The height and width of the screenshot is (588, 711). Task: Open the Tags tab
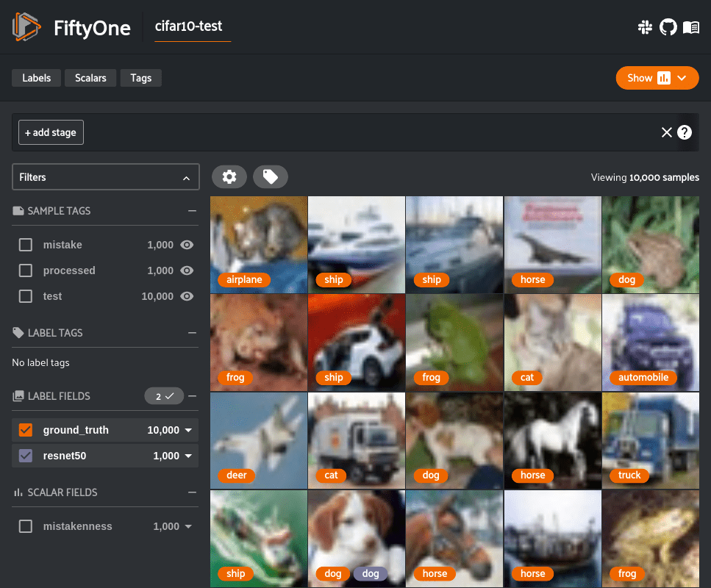141,78
